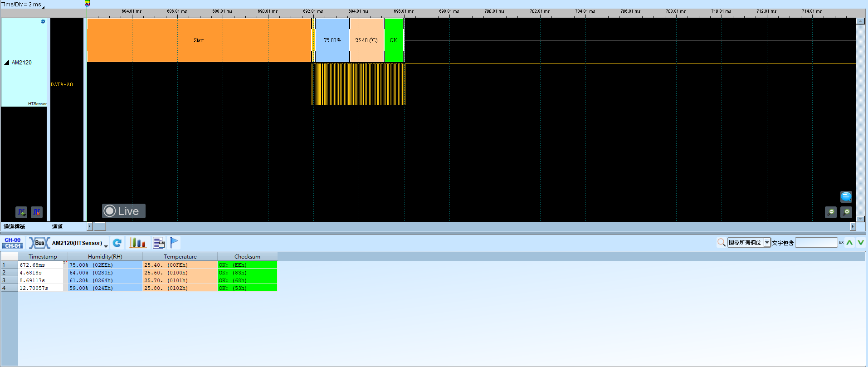Select the A cursor marker on the time ruler
Screen dimensions: 868x367
click(87, 4)
